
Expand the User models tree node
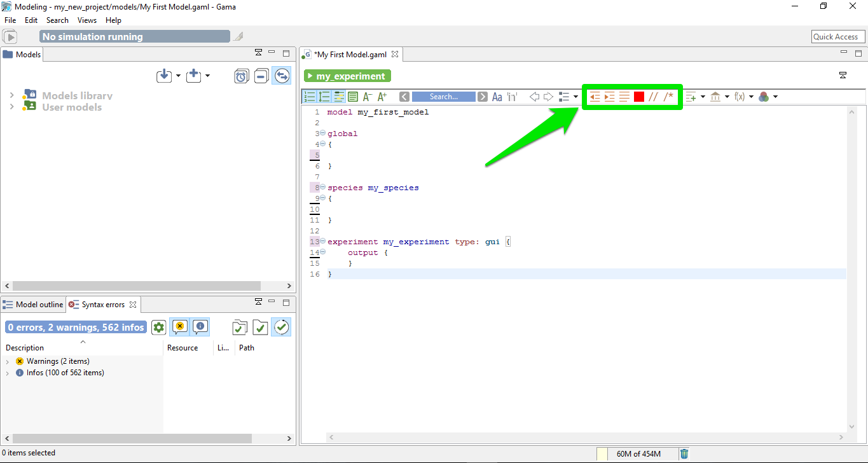point(11,107)
